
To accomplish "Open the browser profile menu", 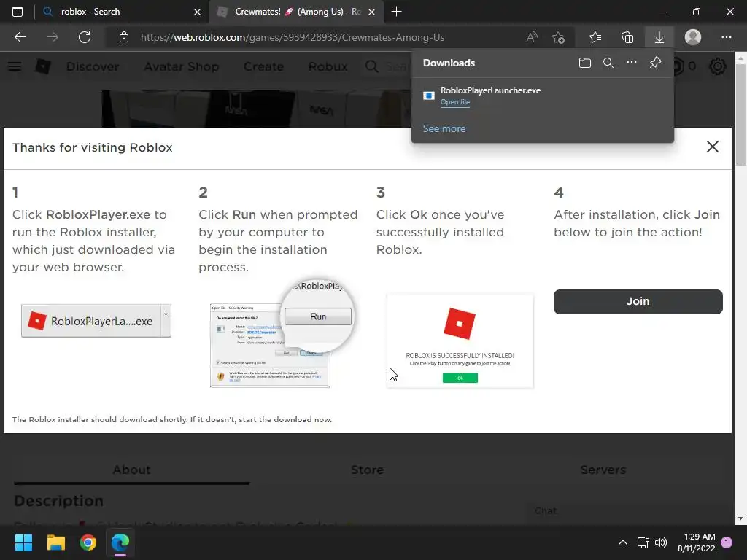I will 693,37.
